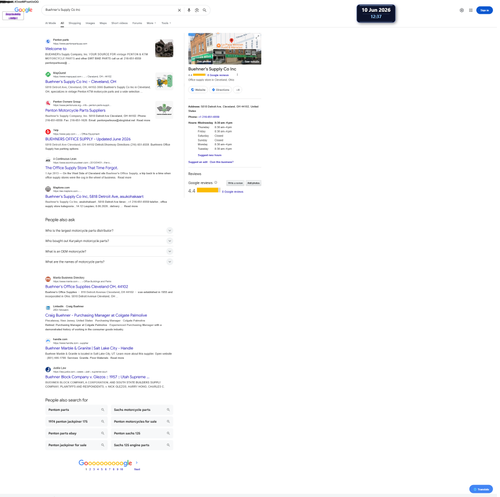Open 'The Office Supply Store That Time Forgot' link
The height and width of the screenshot is (497, 500).
[x=81, y=168]
